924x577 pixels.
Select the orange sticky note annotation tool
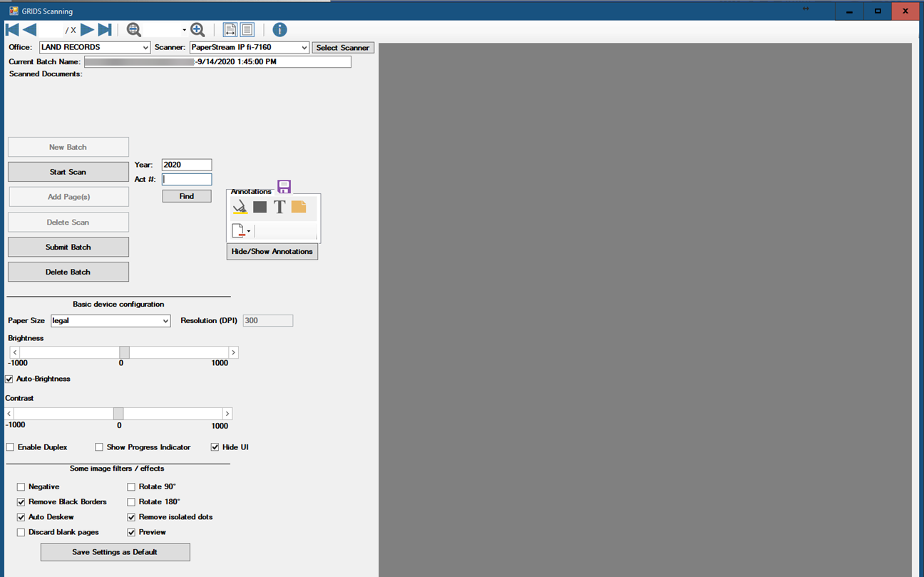coord(299,207)
